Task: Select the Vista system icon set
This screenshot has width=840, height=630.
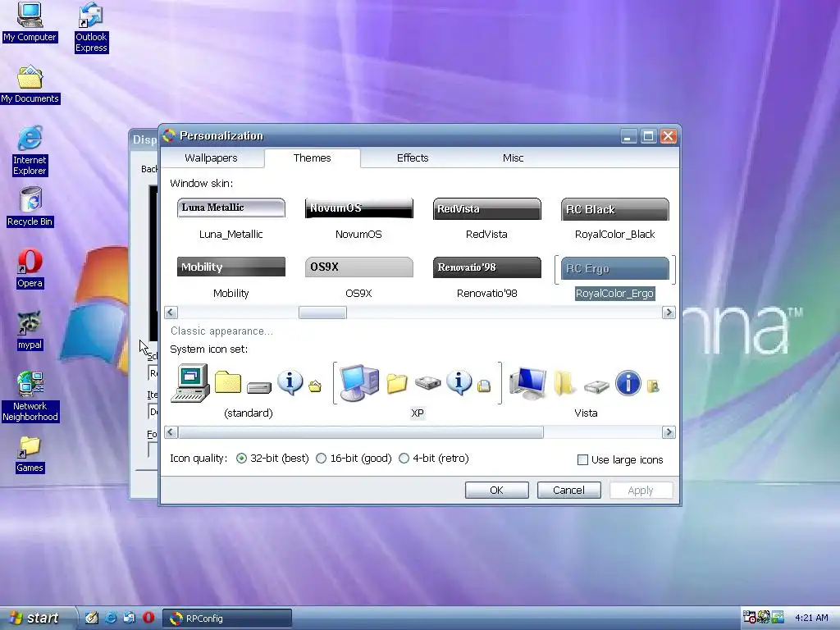Action: pyautogui.click(x=586, y=391)
